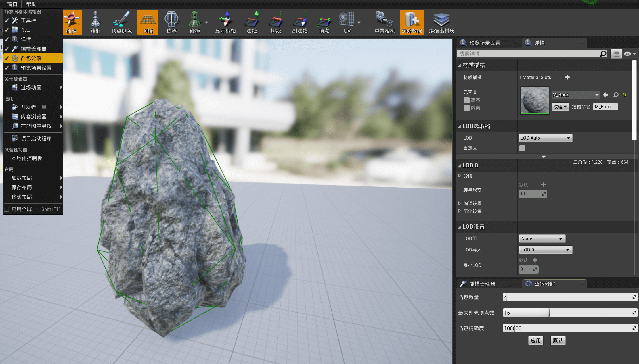Click the 凸包精确度 hull precision slider
Viewport: 639px width, 364px height.
coord(570,328)
